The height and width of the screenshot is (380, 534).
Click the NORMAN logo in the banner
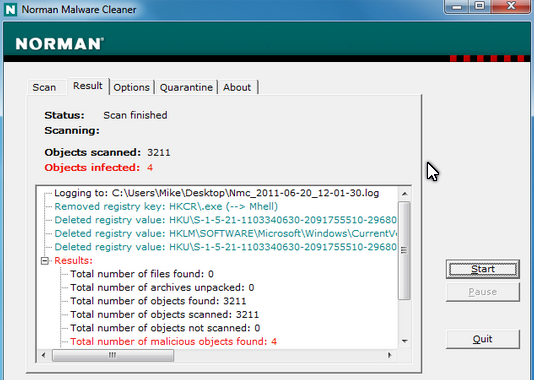click(x=60, y=44)
